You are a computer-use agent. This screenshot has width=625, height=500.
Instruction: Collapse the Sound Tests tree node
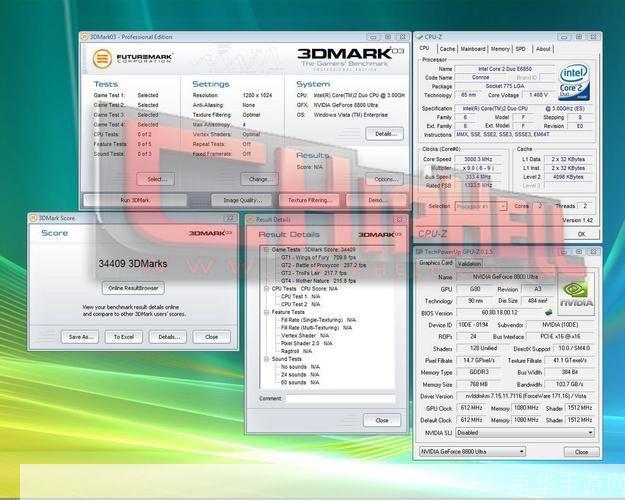pos(266,359)
